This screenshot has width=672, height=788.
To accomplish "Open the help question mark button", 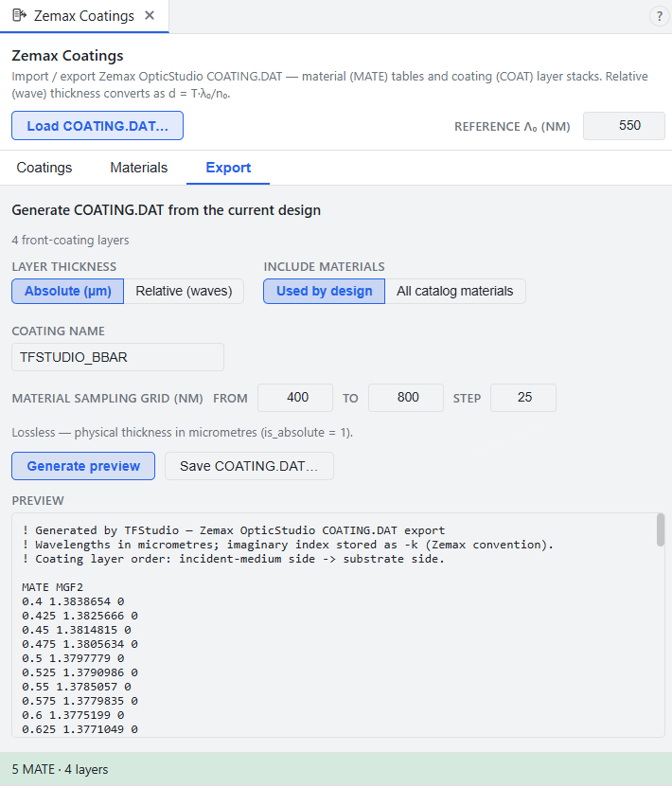I will (659, 16).
